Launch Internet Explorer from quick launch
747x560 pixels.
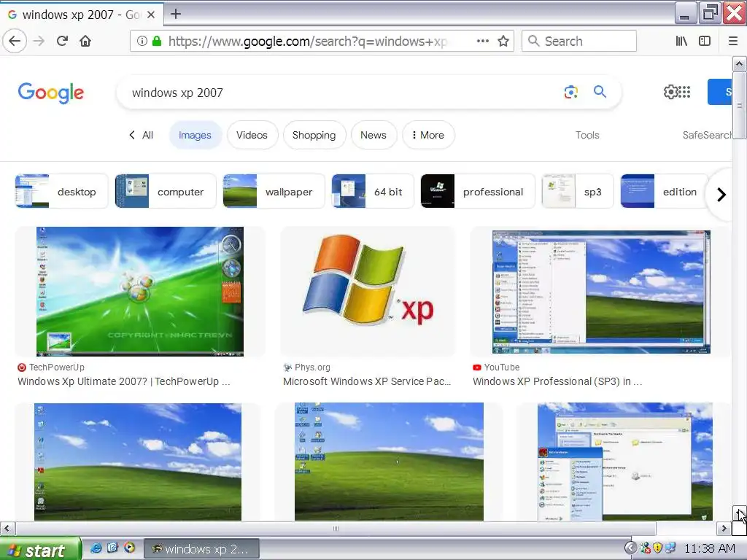pos(96,548)
